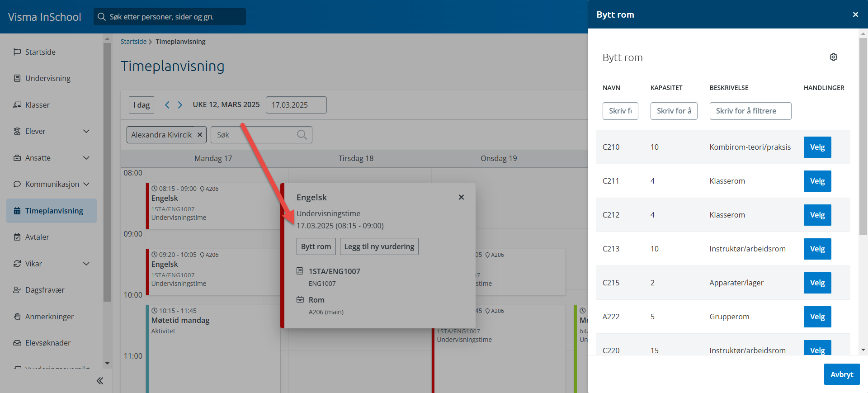The image size is (868, 393).
Task: Close the Engelsk lesson popup
Action: coord(461,197)
